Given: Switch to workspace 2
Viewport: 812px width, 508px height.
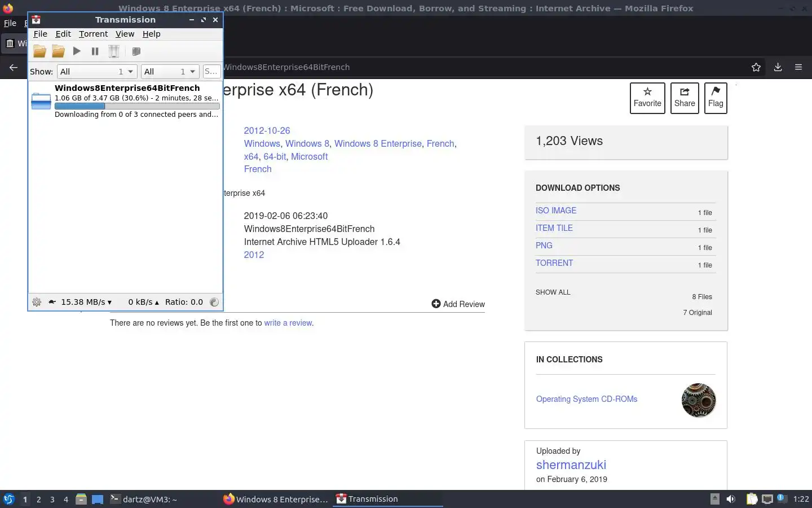Looking at the screenshot, I should 38,499.
